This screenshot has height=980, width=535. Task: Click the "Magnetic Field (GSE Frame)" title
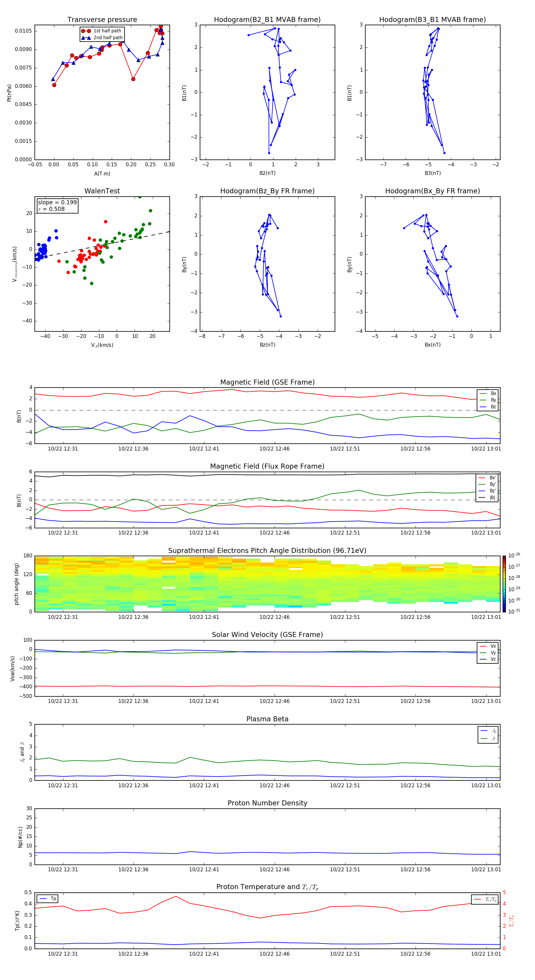point(267,382)
